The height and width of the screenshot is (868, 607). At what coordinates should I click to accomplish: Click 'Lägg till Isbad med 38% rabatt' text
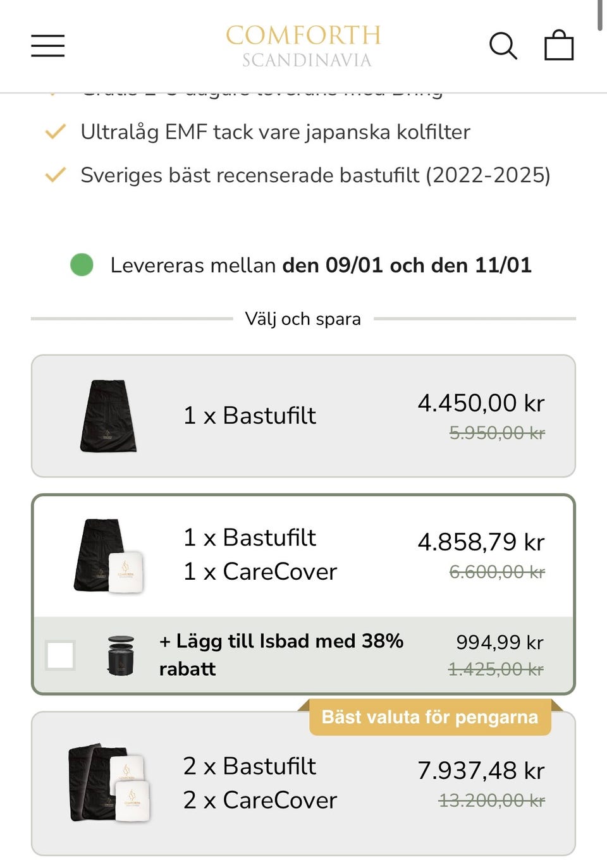pos(281,654)
